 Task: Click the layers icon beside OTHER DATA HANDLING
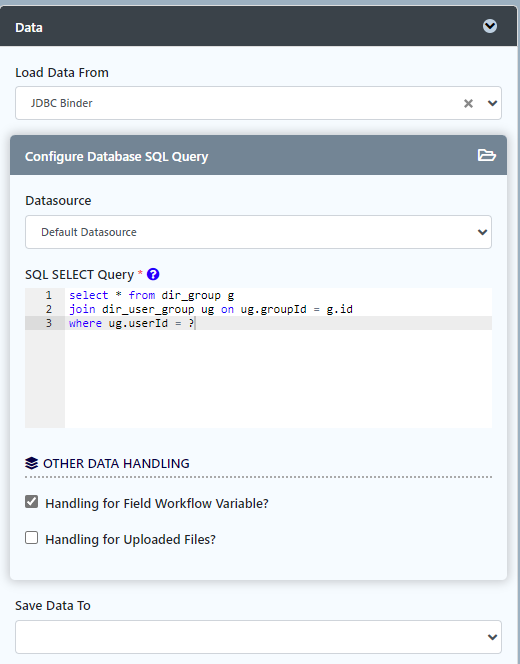[x=31, y=463]
